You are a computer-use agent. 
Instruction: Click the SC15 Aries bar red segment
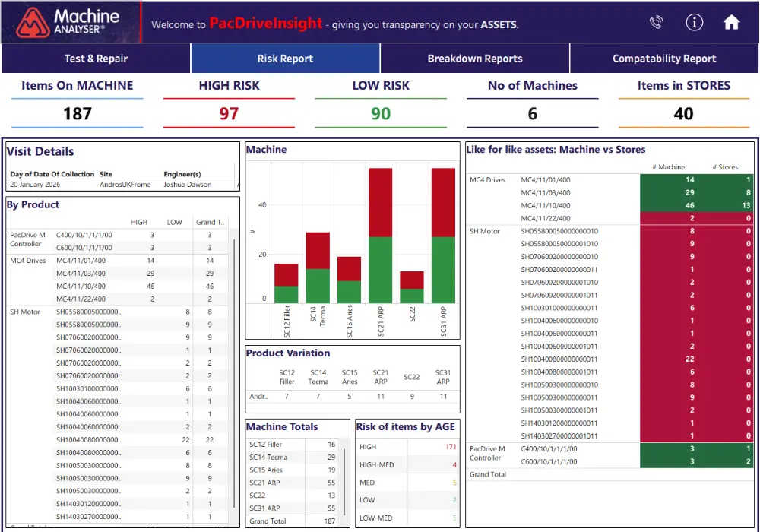tap(349, 269)
